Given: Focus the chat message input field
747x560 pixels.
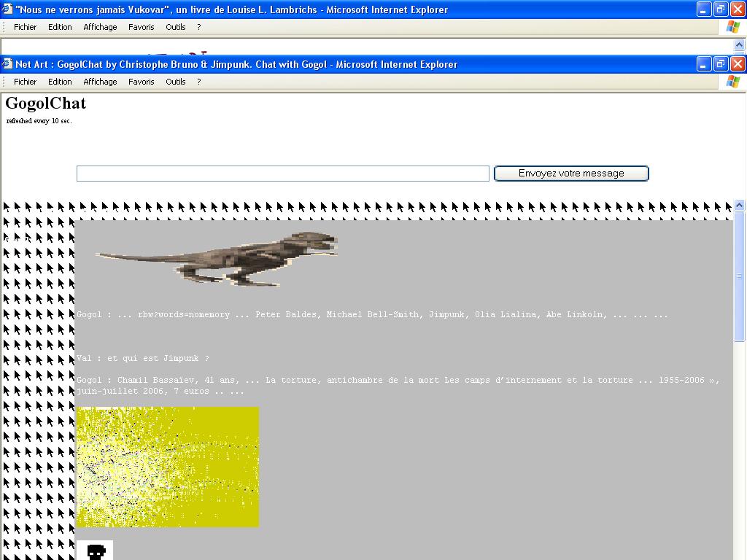Looking at the screenshot, I should [x=283, y=174].
